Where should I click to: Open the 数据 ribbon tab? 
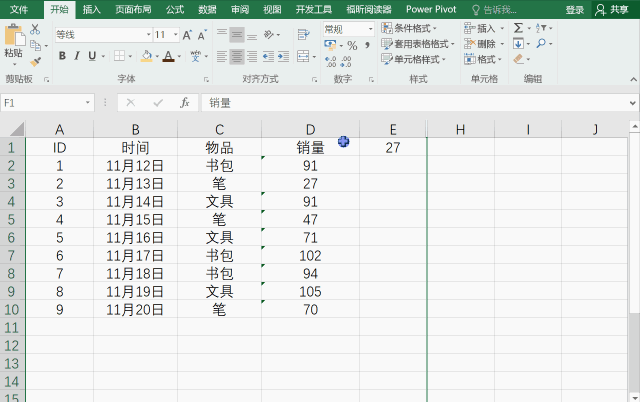[207, 9]
